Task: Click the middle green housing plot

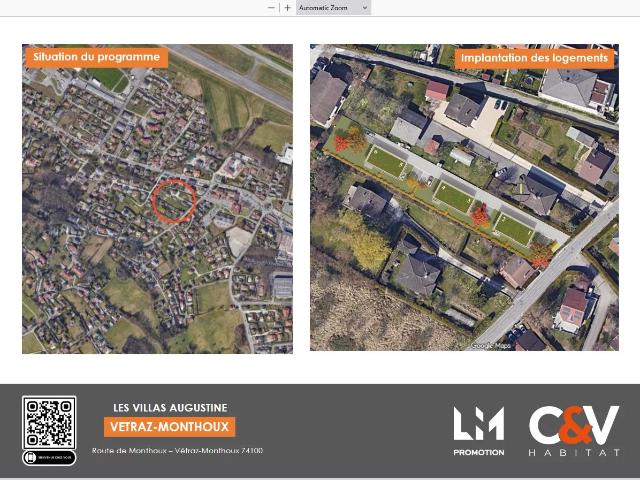Action: click(x=454, y=197)
